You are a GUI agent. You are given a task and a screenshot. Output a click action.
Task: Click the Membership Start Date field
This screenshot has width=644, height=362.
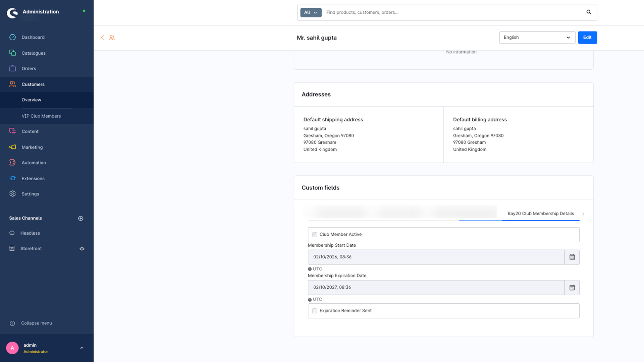point(436,257)
